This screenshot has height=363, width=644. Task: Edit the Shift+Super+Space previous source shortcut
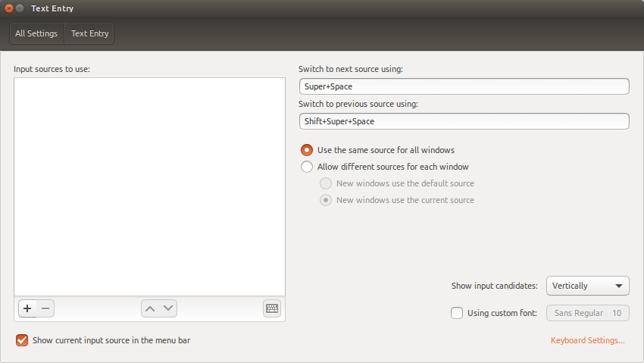[464, 121]
